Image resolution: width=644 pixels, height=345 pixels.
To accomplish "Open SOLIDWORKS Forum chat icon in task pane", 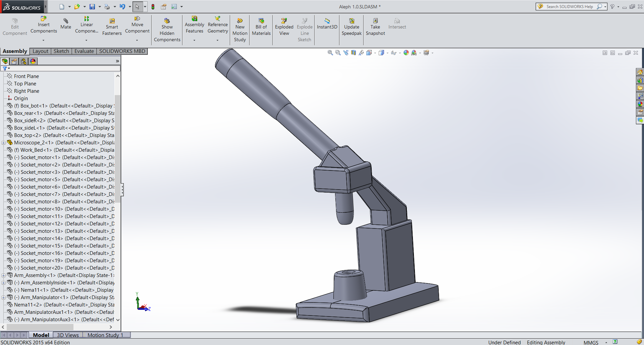I will (640, 120).
